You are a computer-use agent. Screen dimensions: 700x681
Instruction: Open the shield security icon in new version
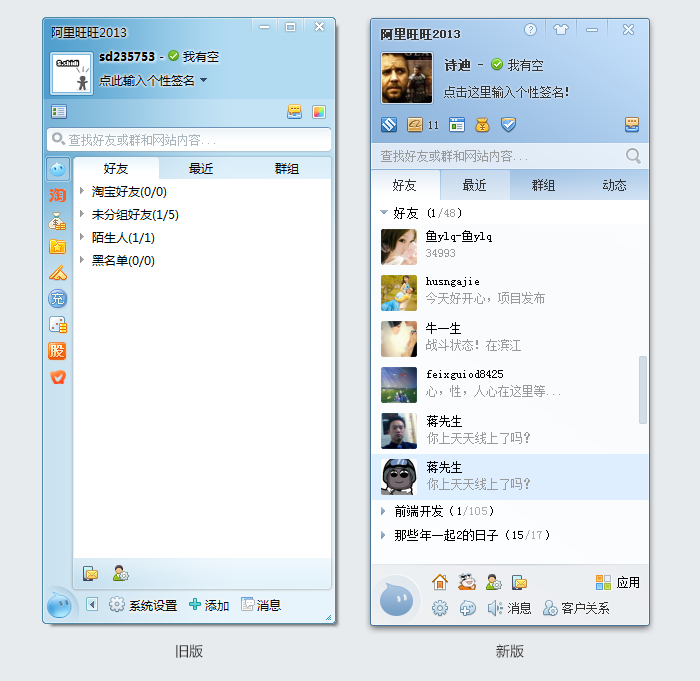tap(508, 125)
